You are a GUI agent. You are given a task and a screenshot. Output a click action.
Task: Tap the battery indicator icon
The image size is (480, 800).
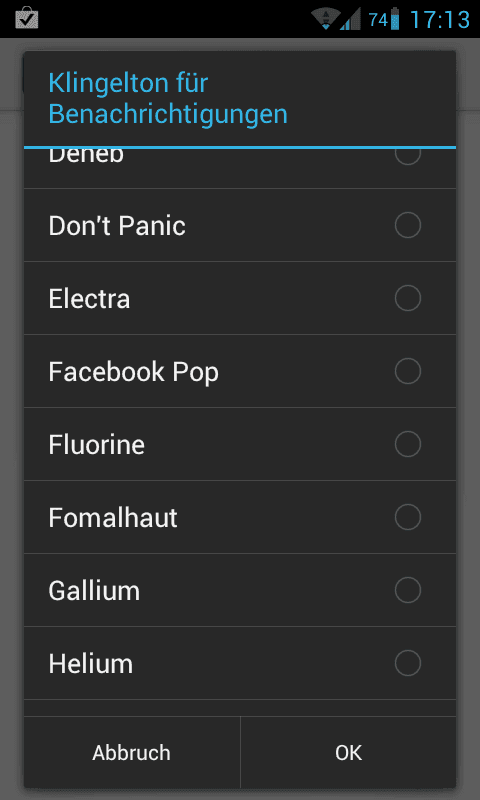pyautogui.click(x=394, y=19)
